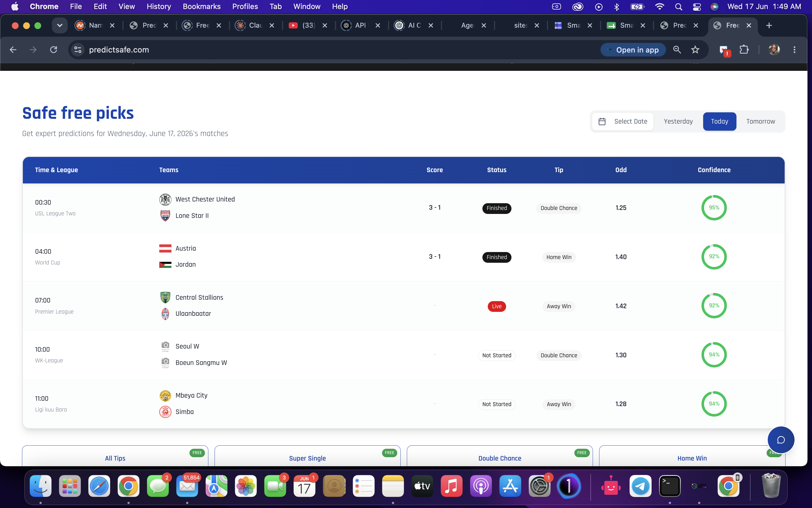Click the Austria match Finished badge
This screenshot has width=812, height=508.
(497, 257)
